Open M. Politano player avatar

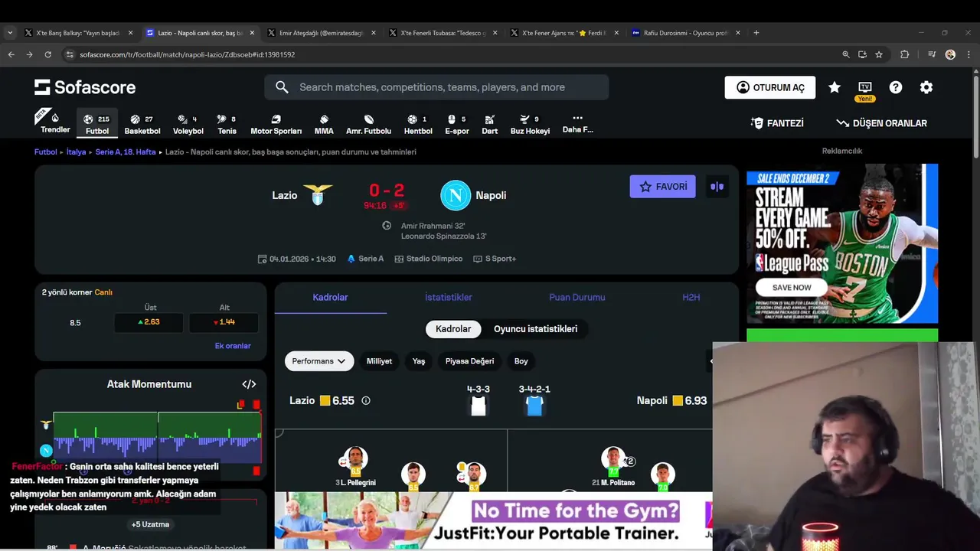point(613,459)
